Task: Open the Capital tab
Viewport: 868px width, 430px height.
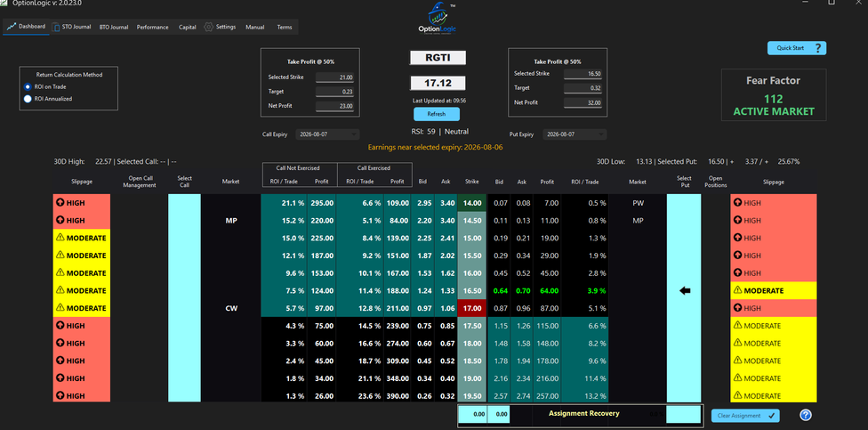Action: [x=187, y=27]
